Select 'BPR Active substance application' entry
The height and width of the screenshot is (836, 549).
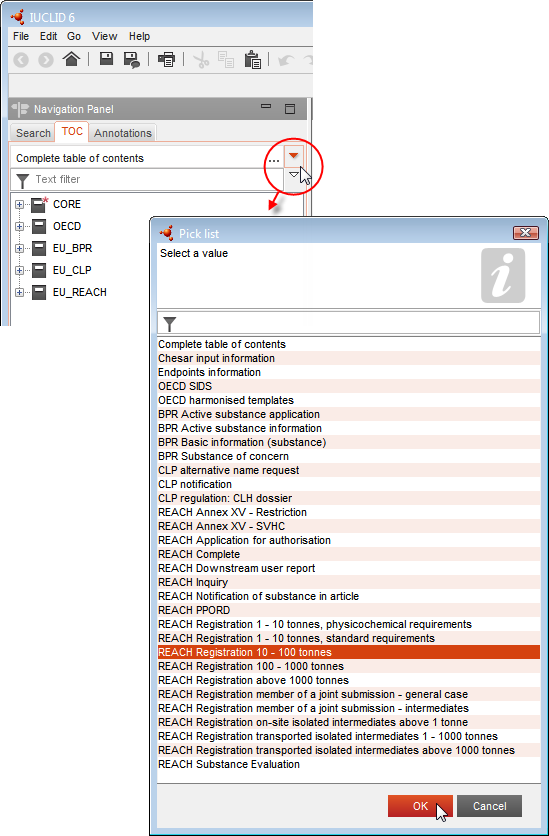[x=349, y=414]
